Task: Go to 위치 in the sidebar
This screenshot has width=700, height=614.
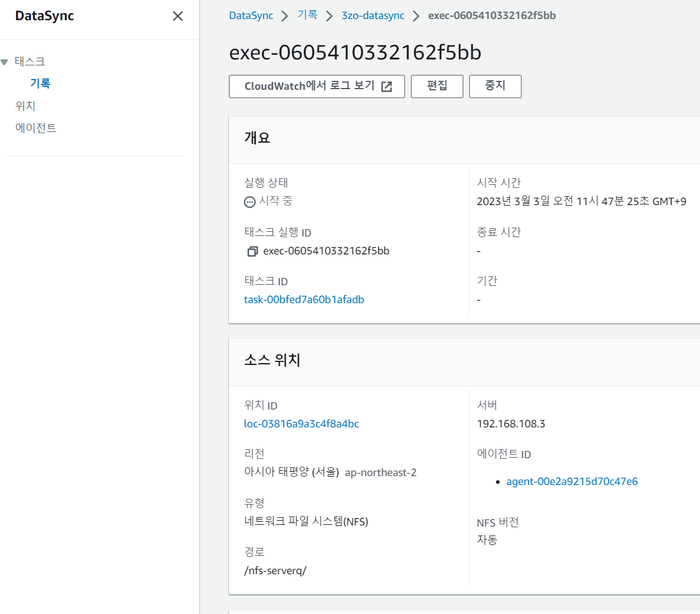Action: (x=25, y=106)
